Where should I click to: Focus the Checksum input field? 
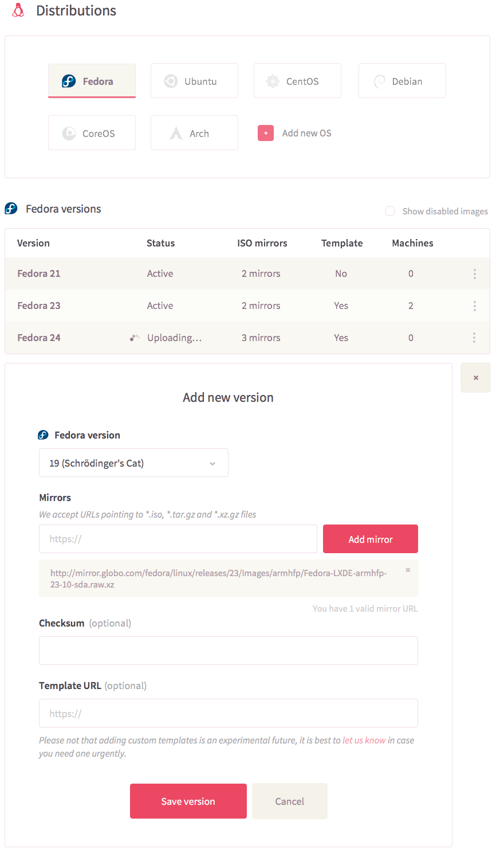(229, 651)
